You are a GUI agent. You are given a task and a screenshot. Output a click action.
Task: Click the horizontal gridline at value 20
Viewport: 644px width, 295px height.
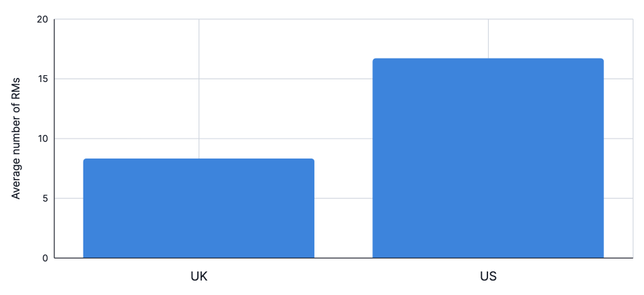343,19
